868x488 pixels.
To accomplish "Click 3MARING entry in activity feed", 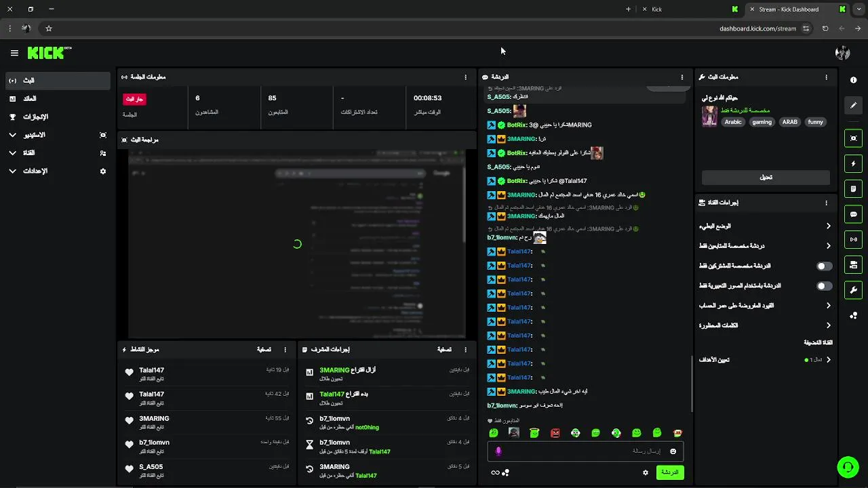I will click(207, 423).
